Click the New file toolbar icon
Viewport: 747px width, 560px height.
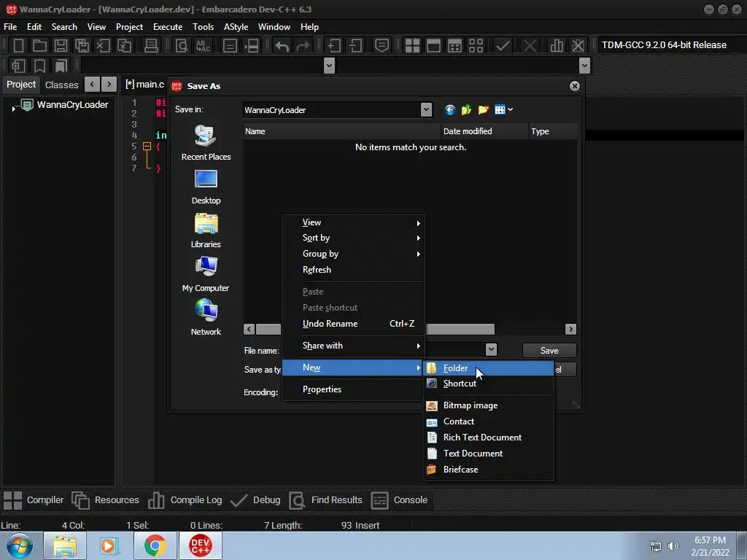point(18,46)
